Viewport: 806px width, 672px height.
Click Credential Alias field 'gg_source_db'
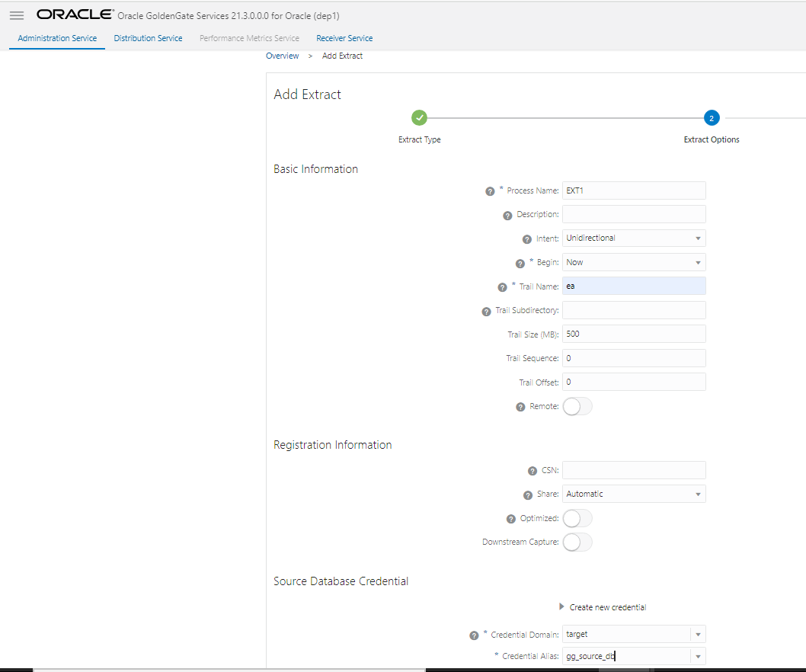coord(626,656)
